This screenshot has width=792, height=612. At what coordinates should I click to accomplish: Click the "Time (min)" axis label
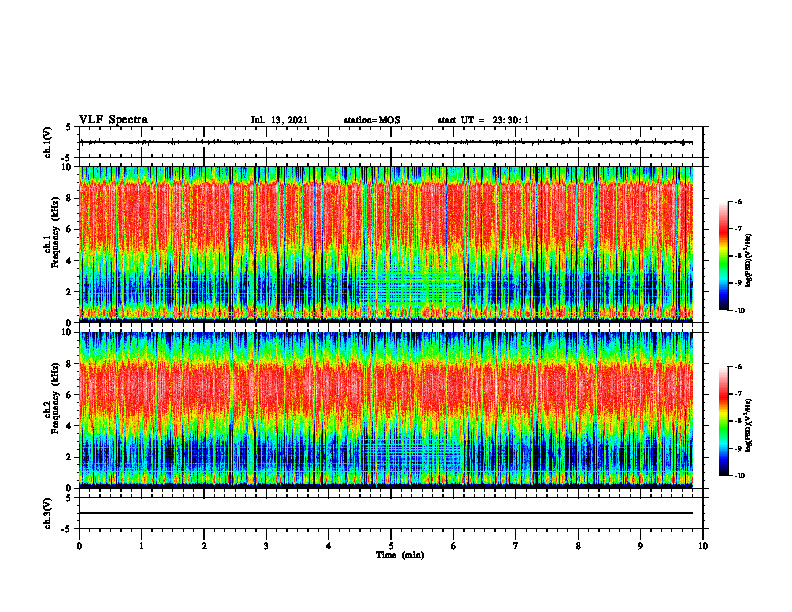[x=400, y=555]
